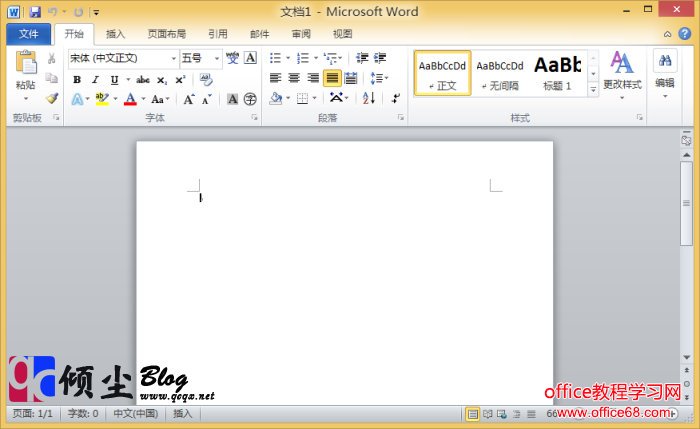Viewport: 700px width, 429px height.
Task: Click the 字数: 0 status bar entry
Action: (x=83, y=414)
